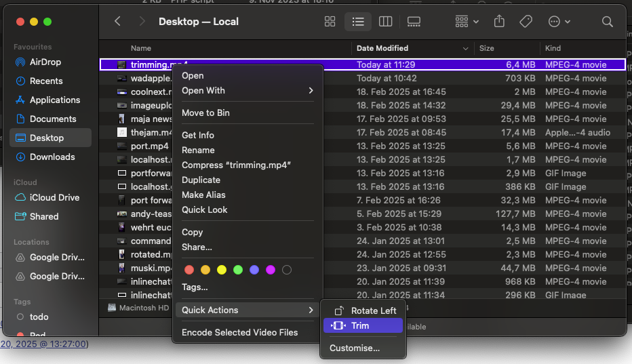Click the Edit Tags toolbar icon

pyautogui.click(x=526, y=22)
